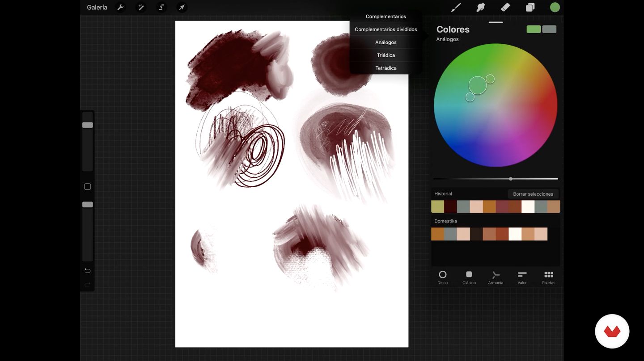Click Borrar selecciones in Historial
Screen dimensions: 644x361
pos(533,194)
